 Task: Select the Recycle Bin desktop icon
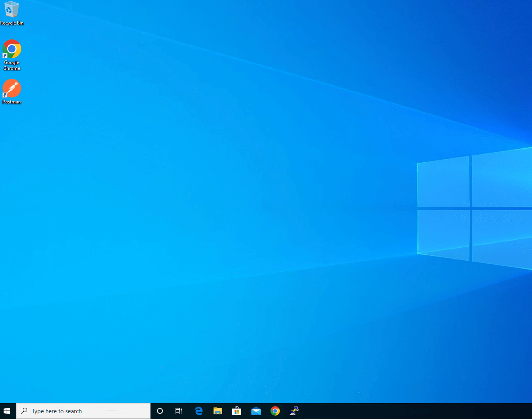pyautogui.click(x=12, y=10)
